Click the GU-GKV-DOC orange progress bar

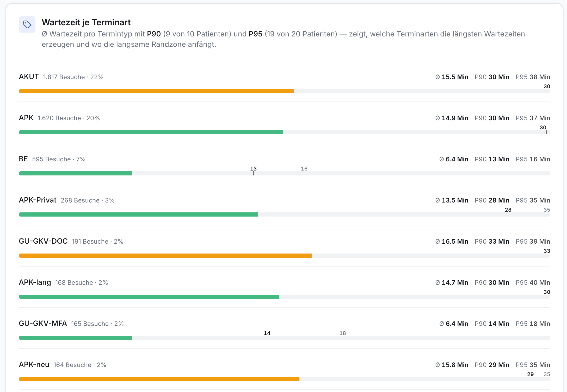pos(165,256)
